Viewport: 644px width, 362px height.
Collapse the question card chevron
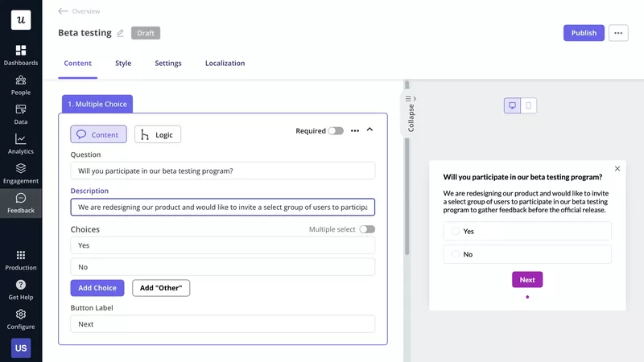[369, 130]
